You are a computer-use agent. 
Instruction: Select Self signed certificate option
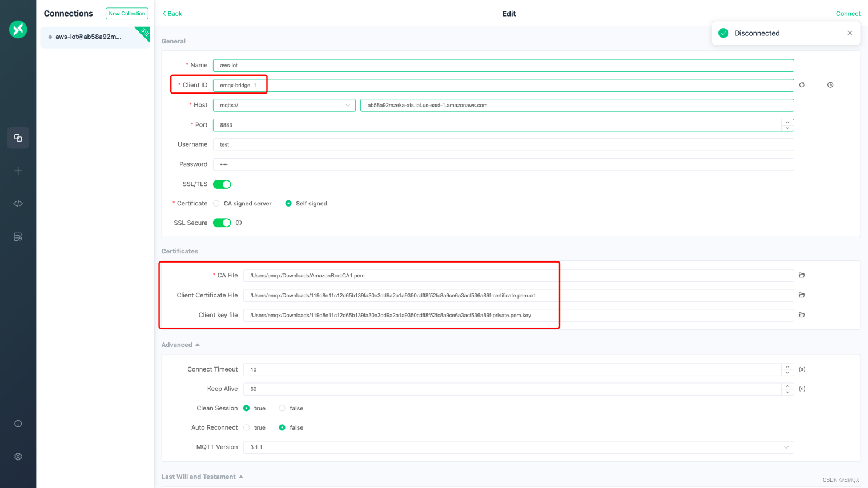(306, 204)
